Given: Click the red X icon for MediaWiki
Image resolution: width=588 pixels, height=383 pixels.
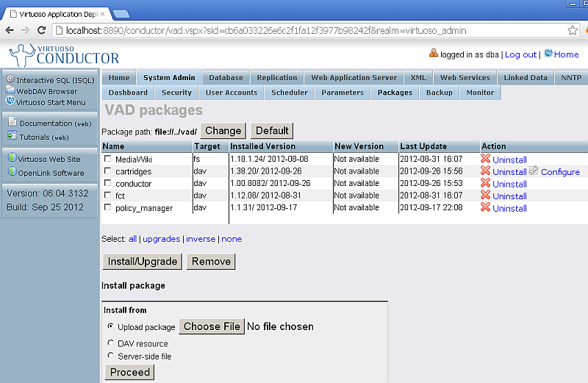Looking at the screenshot, I should click(485, 159).
